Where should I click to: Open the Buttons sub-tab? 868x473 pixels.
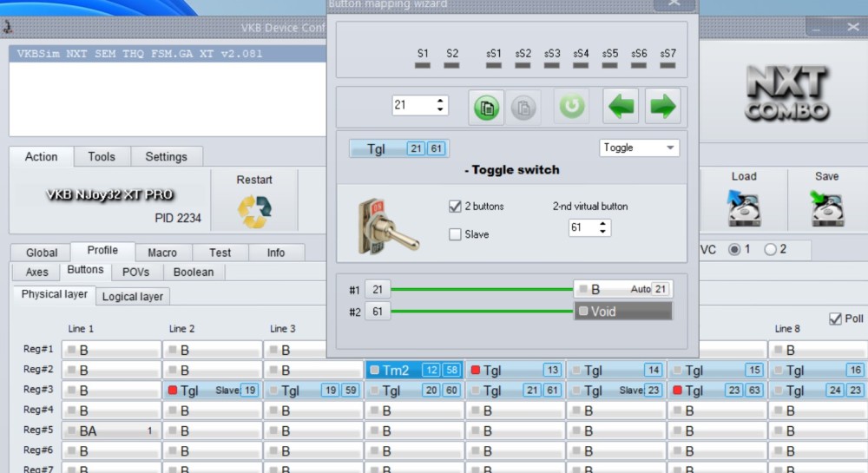coord(85,270)
